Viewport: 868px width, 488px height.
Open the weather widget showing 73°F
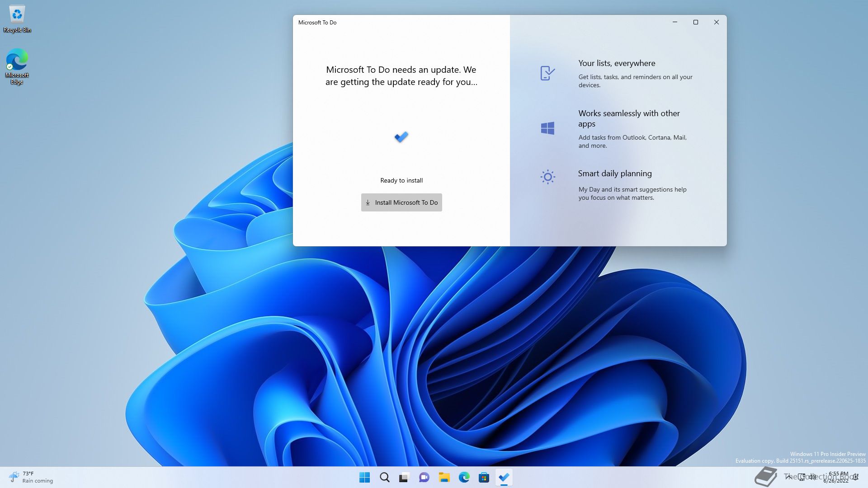31,477
